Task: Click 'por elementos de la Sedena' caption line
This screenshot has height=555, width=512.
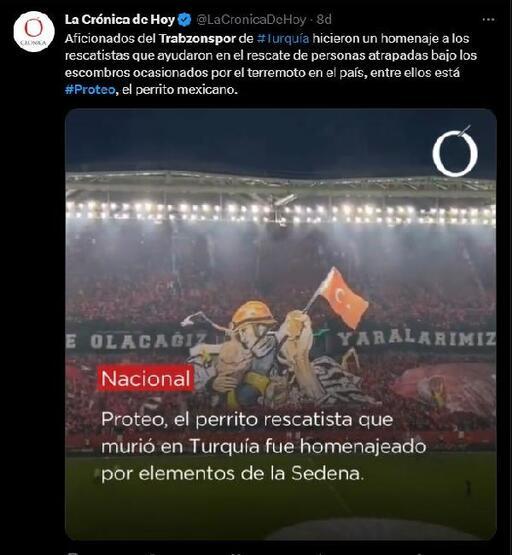Action: point(232,473)
